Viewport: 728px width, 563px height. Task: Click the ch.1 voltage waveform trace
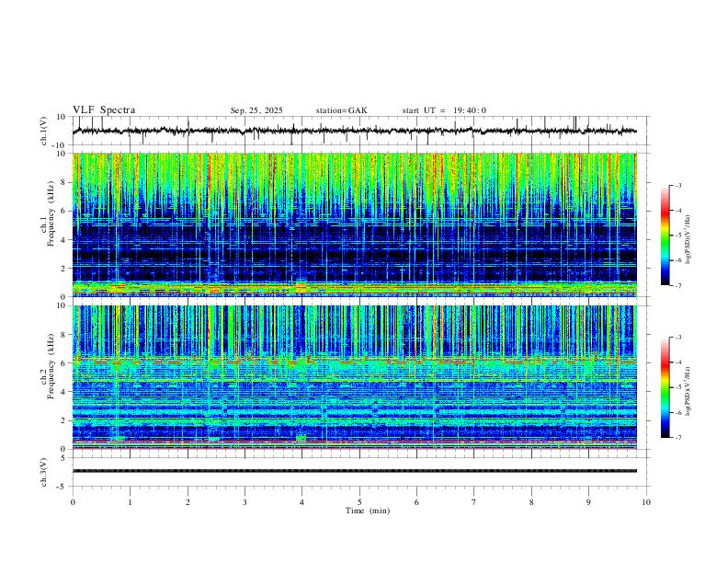[x=355, y=131]
